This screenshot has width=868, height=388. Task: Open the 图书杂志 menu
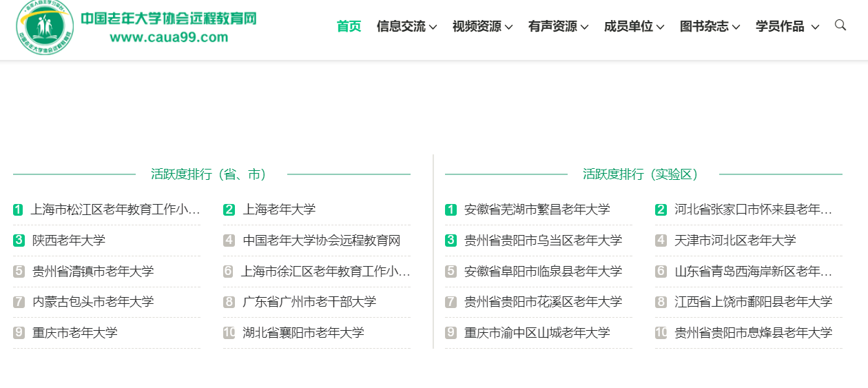click(x=704, y=26)
